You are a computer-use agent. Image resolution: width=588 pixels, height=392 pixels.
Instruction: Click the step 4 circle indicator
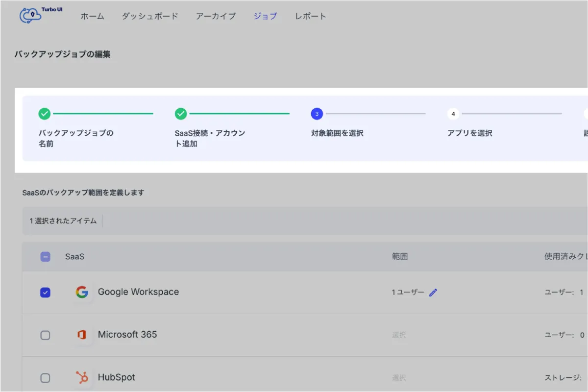click(453, 114)
